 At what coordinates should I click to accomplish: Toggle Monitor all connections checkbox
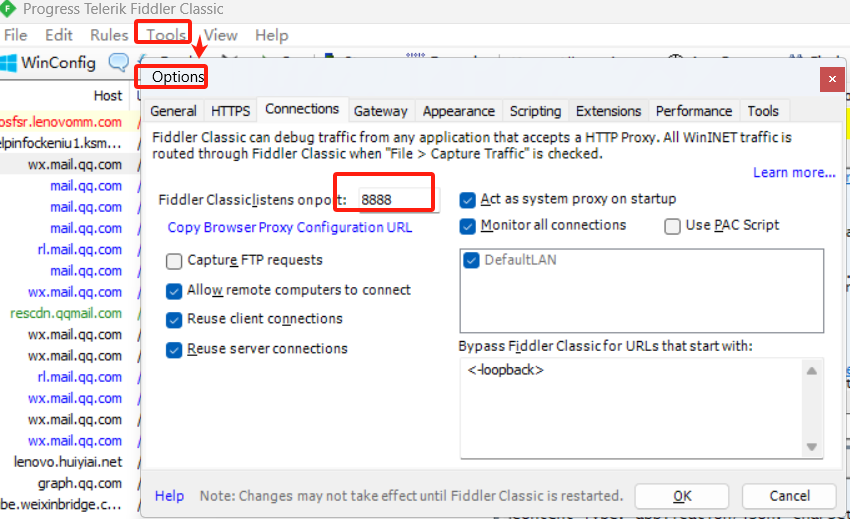coord(467,226)
